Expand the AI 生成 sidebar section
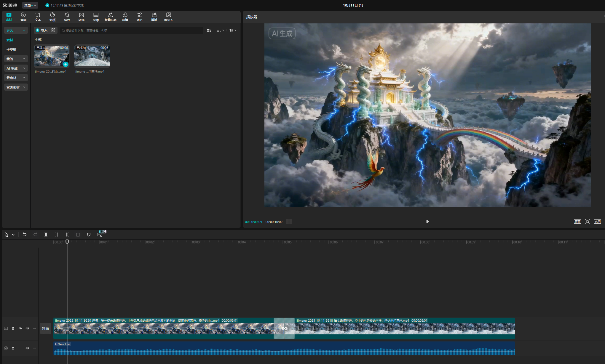 [x=16, y=68]
